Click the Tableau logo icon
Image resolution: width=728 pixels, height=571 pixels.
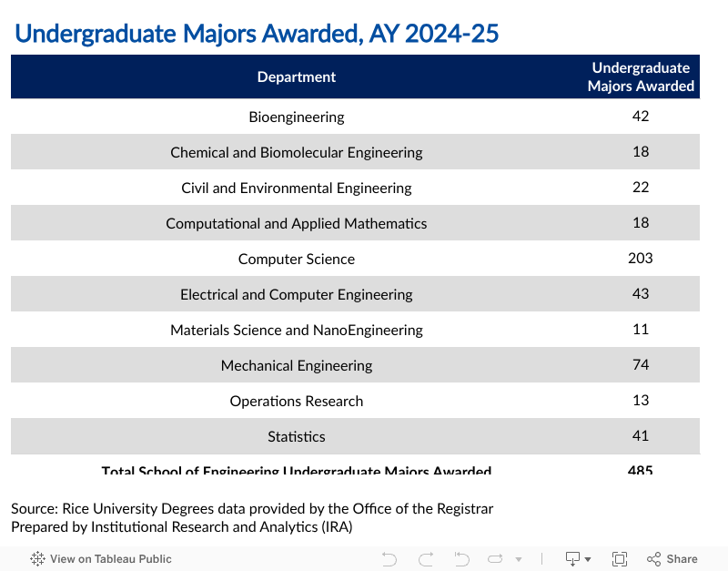(x=36, y=558)
